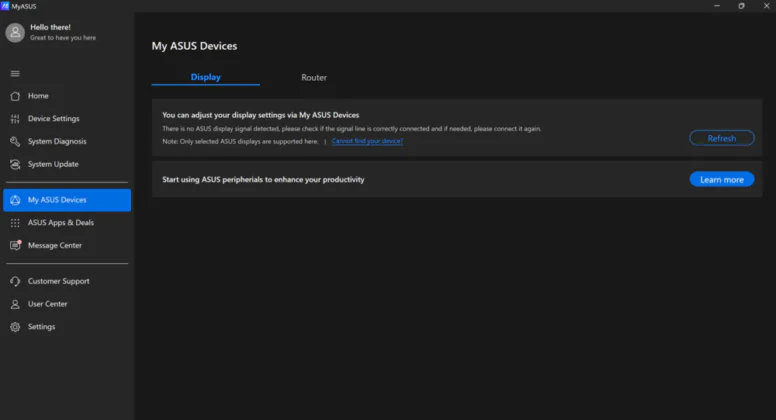Select System Update label

click(x=53, y=164)
